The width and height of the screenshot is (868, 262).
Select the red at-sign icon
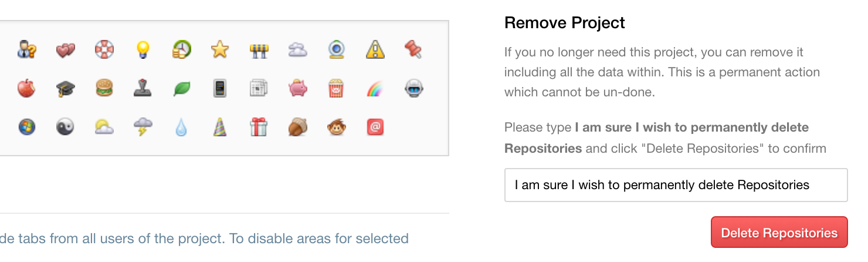click(x=375, y=127)
